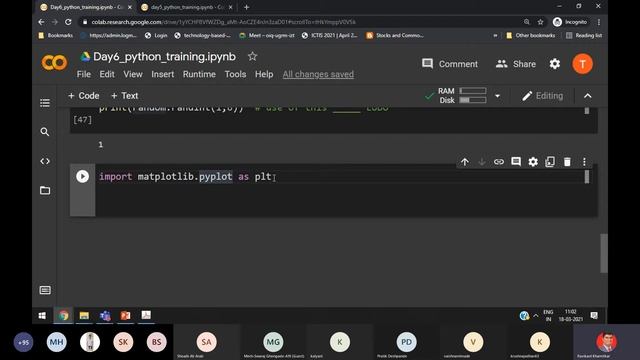This screenshot has height=360, width=640.
Task: Click the page vertical scrollbar thumb
Action: (x=604, y=253)
